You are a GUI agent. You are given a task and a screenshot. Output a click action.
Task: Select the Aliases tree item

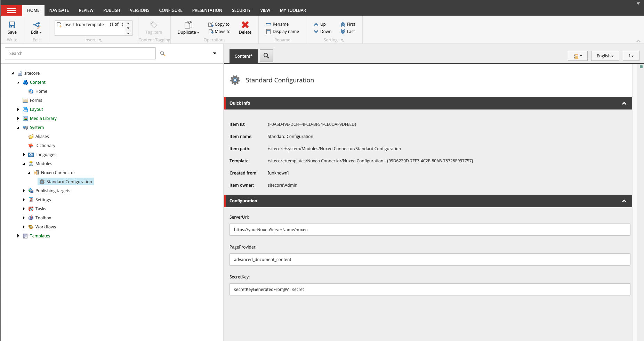tap(42, 137)
